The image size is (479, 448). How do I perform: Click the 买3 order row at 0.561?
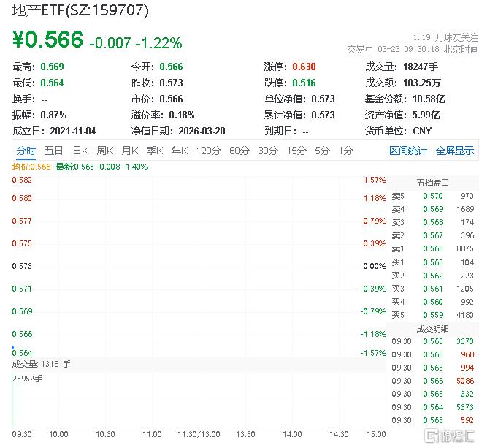click(432, 289)
